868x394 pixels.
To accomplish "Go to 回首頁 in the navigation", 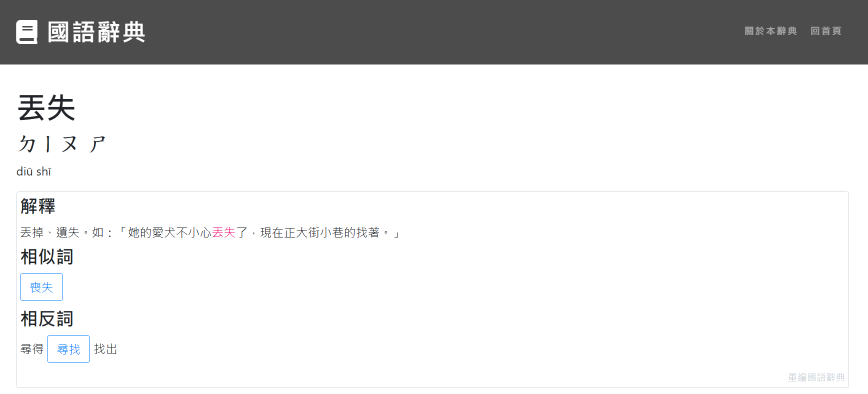I will 825,31.
